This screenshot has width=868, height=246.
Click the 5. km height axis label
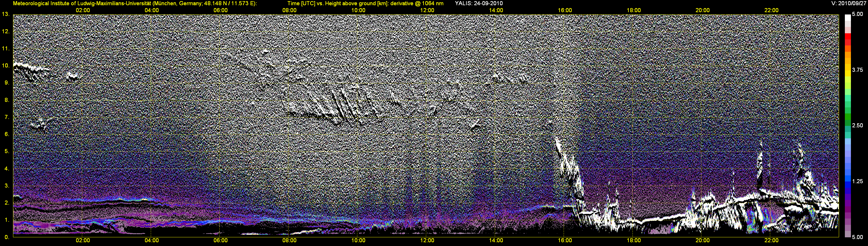point(7,151)
